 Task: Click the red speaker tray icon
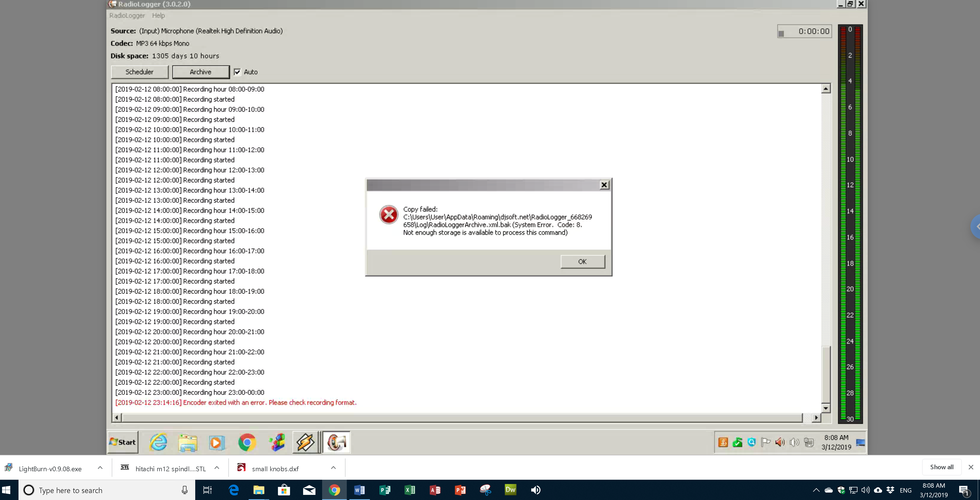780,442
